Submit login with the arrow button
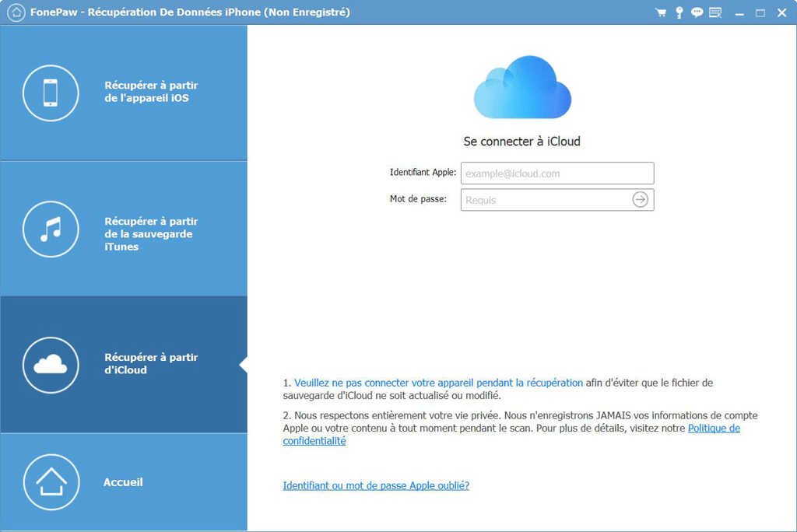This screenshot has width=797, height=532. [x=640, y=200]
